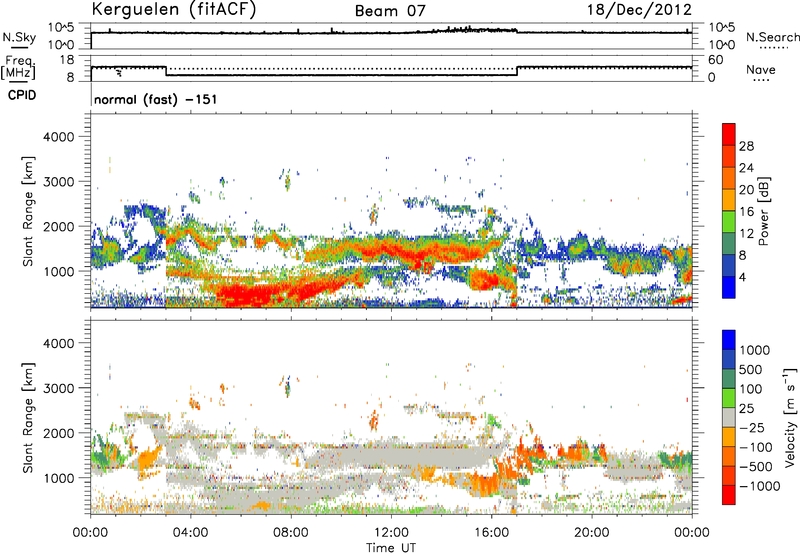Click the date '18/Dec/2012'
The height and width of the screenshot is (554, 800).
pos(639,10)
